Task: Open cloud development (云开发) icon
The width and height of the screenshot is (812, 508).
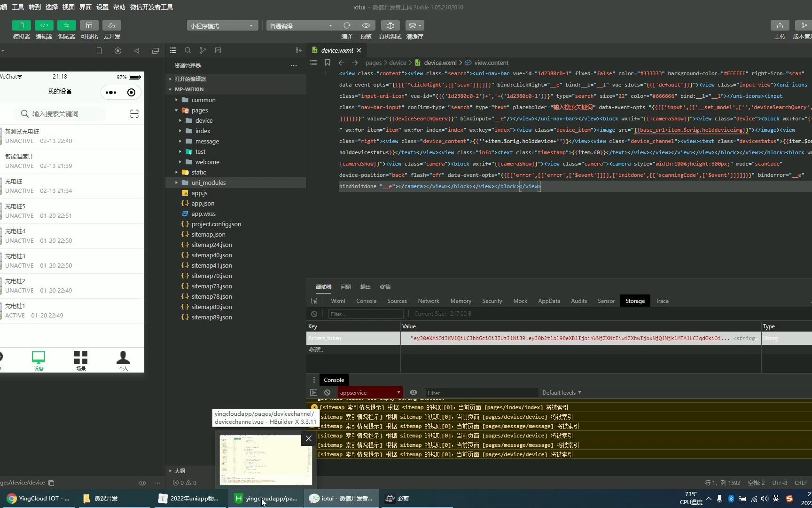Action: (x=112, y=25)
